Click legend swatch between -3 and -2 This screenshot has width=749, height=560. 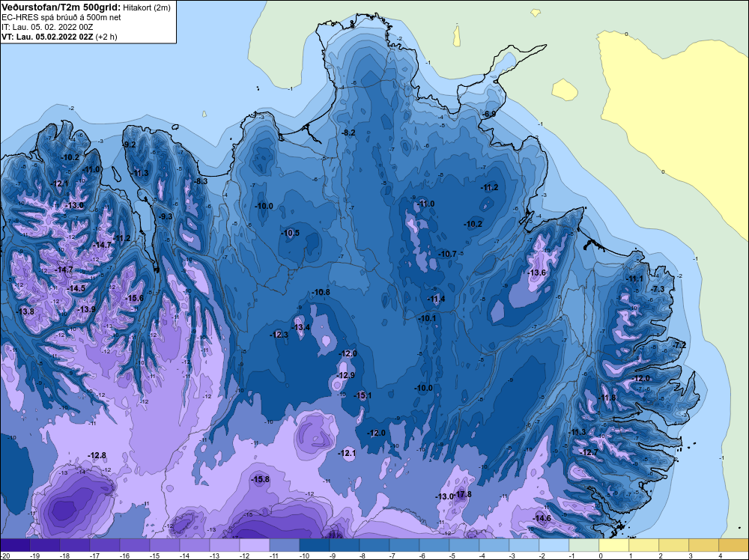click(x=524, y=546)
